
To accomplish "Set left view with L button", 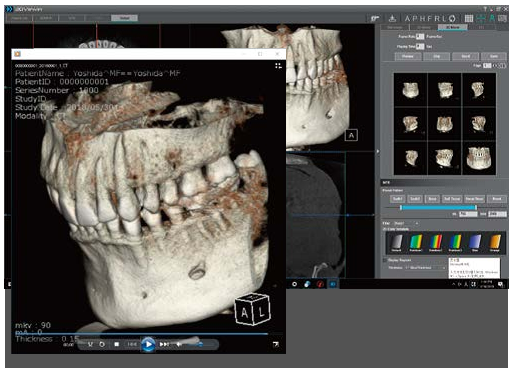I will [444, 18].
